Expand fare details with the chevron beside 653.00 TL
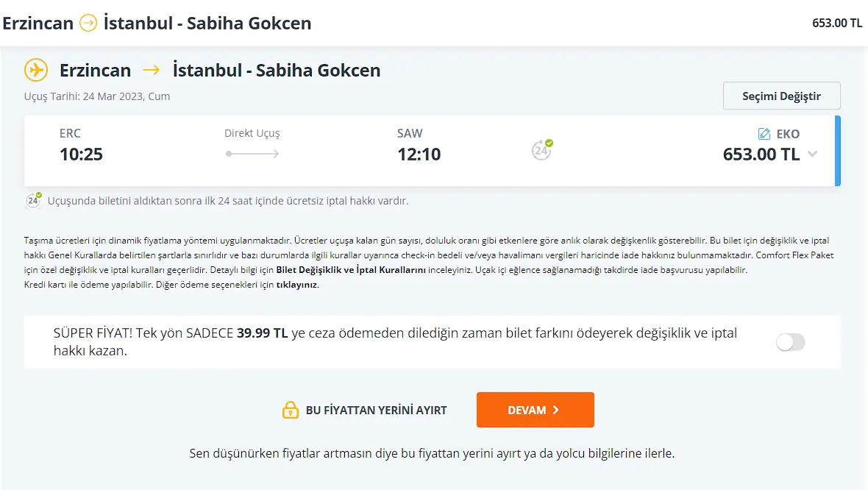 point(811,155)
